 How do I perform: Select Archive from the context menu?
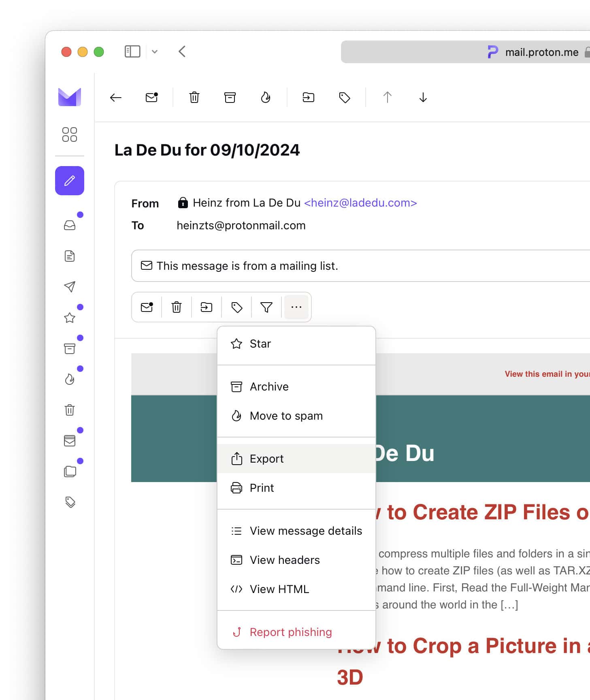click(296, 387)
